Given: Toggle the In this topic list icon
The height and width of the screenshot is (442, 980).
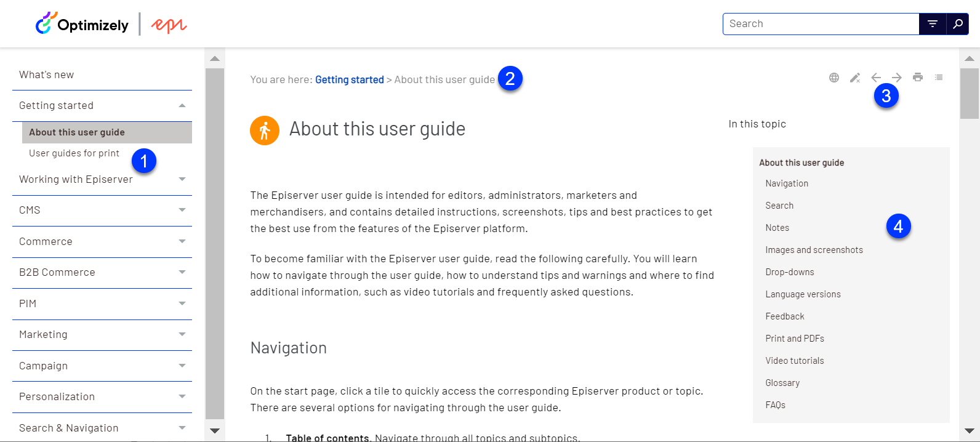Looking at the screenshot, I should point(939,78).
